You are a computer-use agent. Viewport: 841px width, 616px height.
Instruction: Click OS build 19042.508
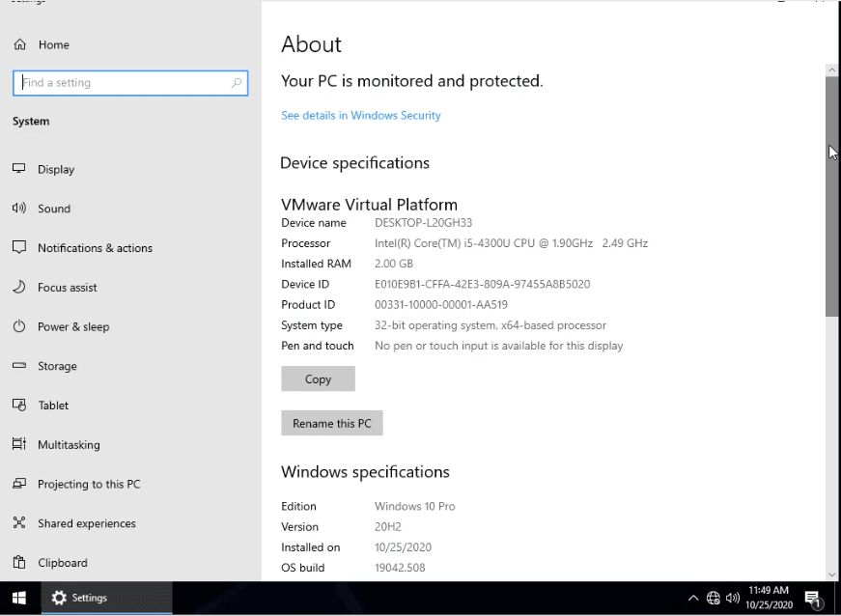coord(400,567)
